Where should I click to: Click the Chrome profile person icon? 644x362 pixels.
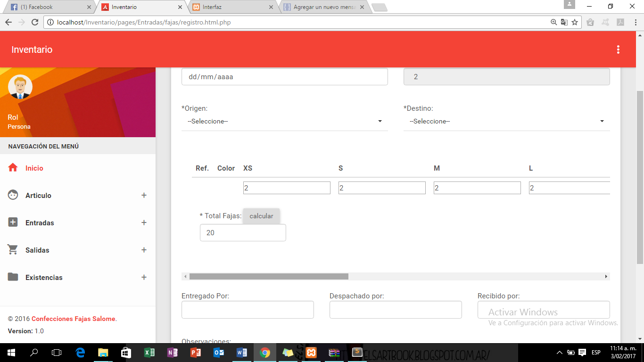570,5
